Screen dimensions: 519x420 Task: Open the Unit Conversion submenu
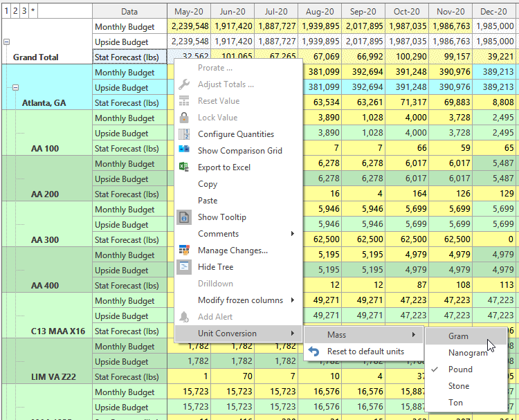[x=238, y=334]
